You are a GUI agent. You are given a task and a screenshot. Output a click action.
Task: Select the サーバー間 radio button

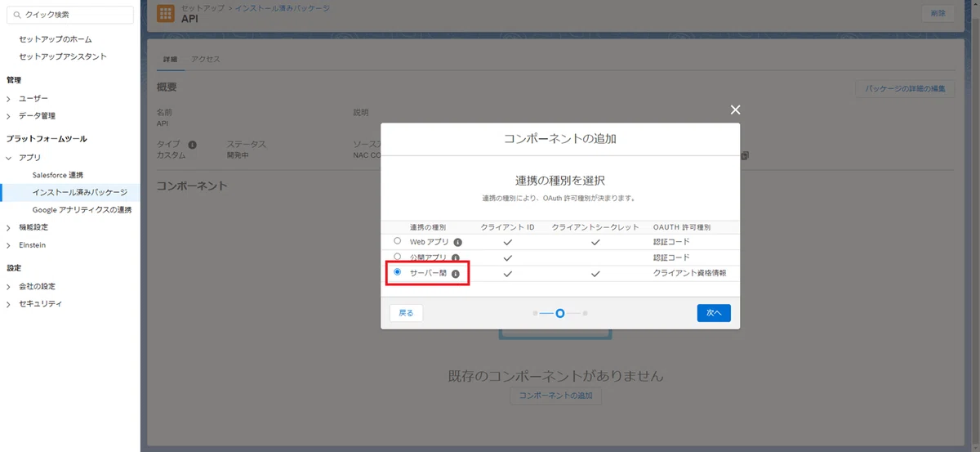tap(398, 273)
